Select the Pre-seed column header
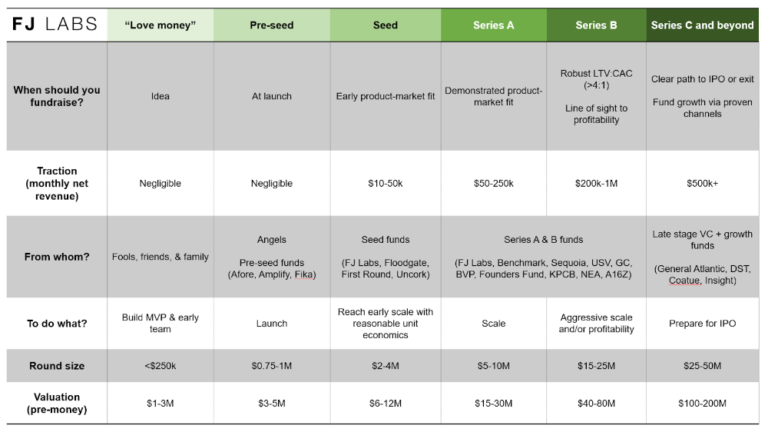The image size is (768, 432). [x=271, y=24]
